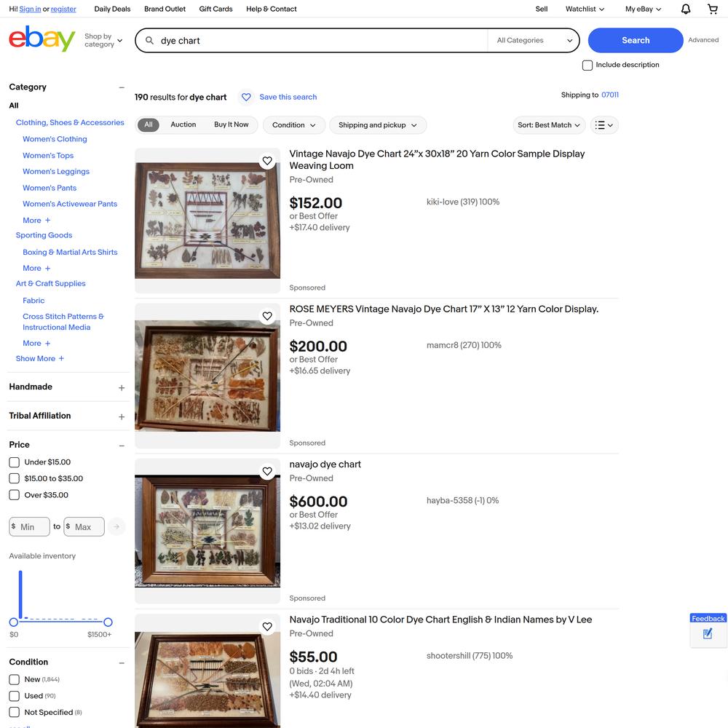Tick the Under $15.00 price checkbox
The width and height of the screenshot is (728, 728).
pos(15,462)
